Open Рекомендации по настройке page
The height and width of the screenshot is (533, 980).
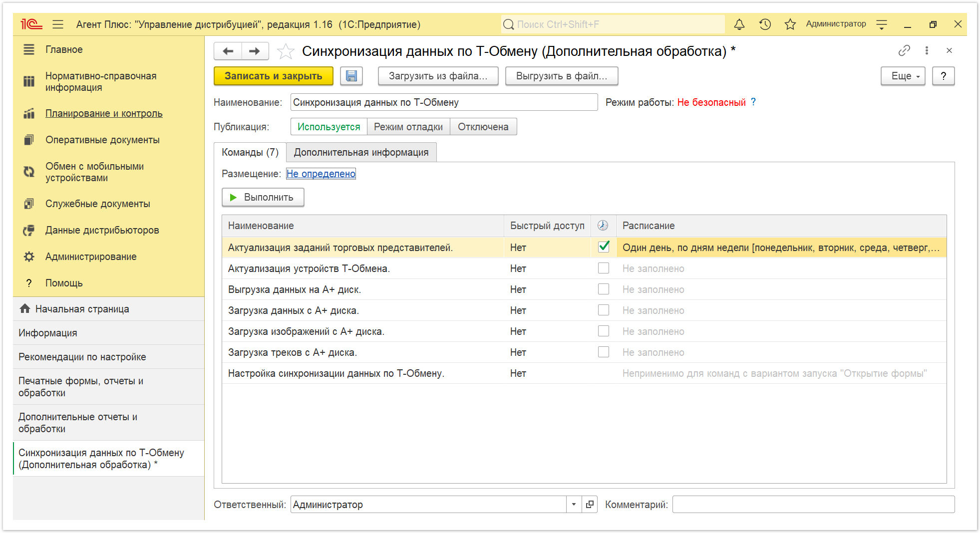pos(109,357)
